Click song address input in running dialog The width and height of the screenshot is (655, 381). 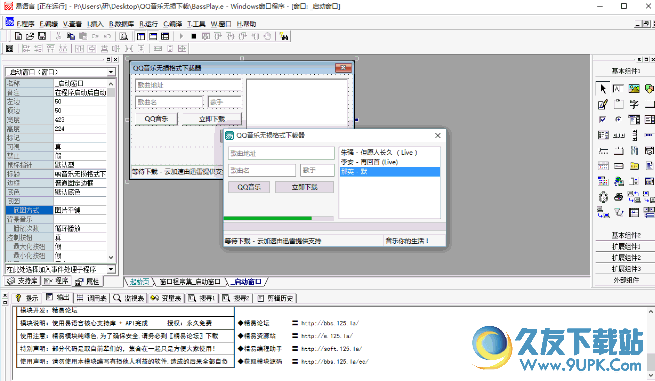click(x=281, y=153)
